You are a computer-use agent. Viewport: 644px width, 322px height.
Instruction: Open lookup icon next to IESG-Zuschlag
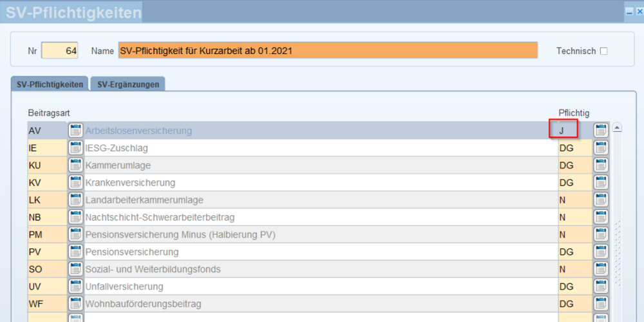[x=75, y=148]
